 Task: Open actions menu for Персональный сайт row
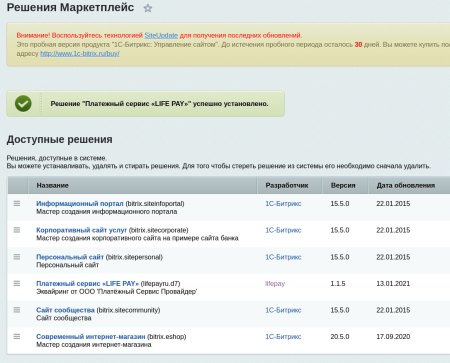[17, 257]
